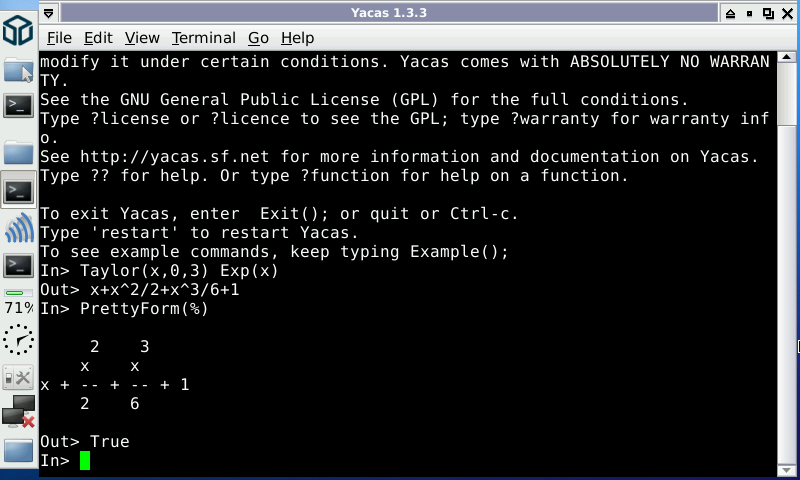Image resolution: width=800 pixels, height=480 pixels.
Task: Select the active terminal icon in sidebar
Action: pos(18,191)
